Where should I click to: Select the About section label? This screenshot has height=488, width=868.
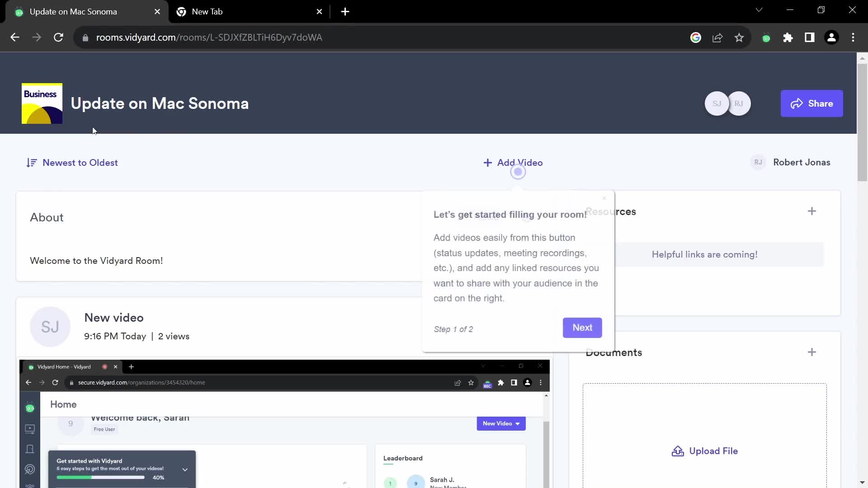tap(47, 217)
